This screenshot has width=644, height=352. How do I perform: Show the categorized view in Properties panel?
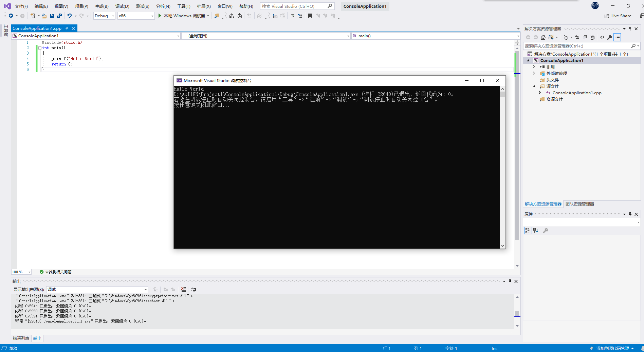pyautogui.click(x=528, y=231)
